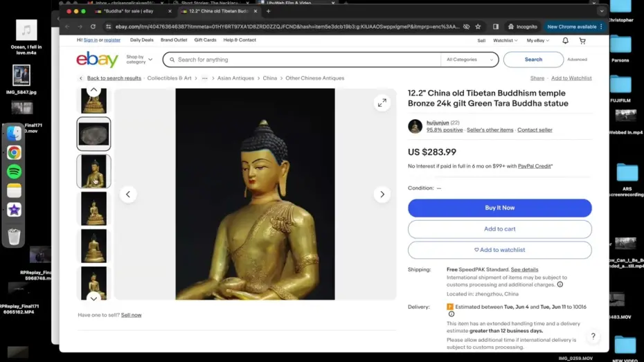Switch to the "Buddha" for sale tab

(132, 11)
